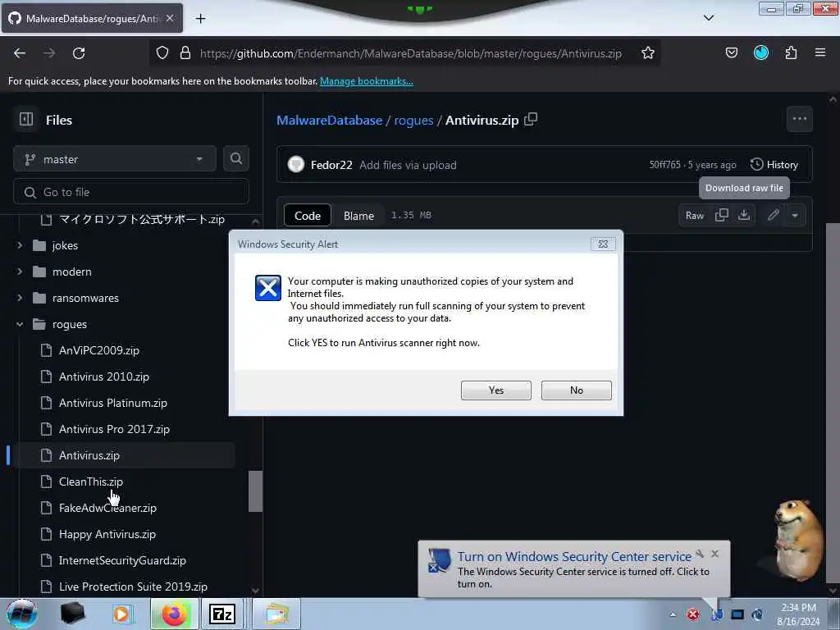Open a new browser tab

click(200, 19)
